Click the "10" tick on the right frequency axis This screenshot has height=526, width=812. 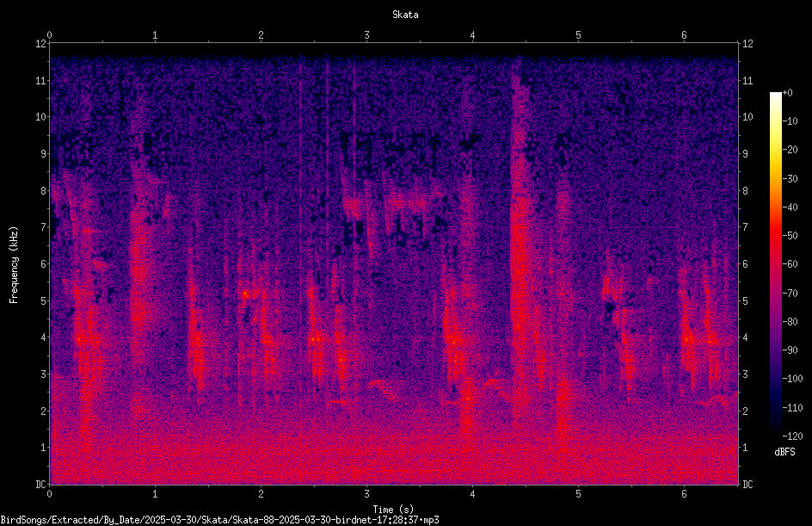click(x=747, y=117)
